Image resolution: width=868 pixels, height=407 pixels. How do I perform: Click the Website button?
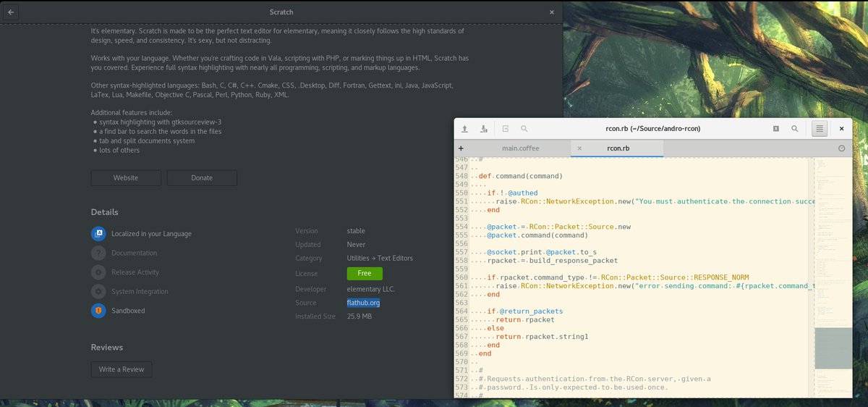126,177
